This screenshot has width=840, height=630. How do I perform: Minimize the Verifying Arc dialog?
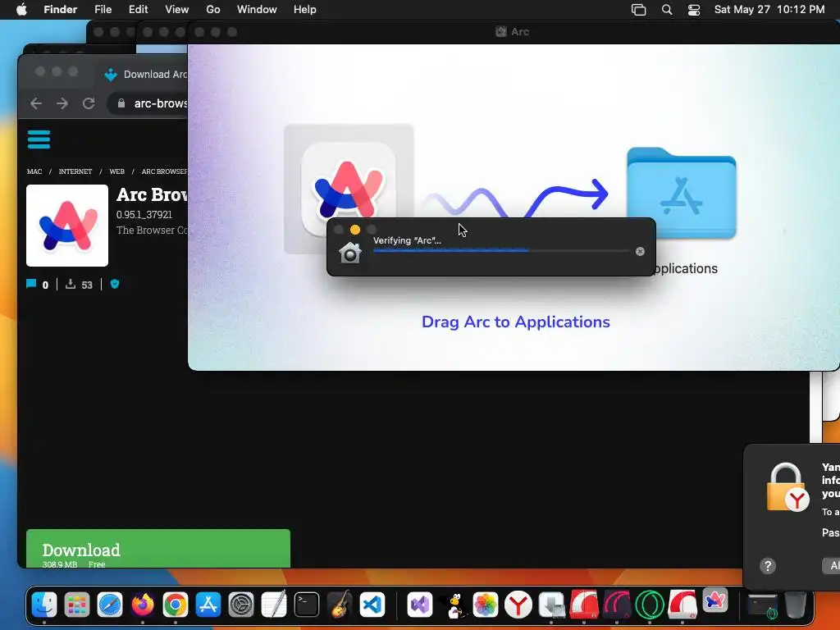click(x=354, y=230)
